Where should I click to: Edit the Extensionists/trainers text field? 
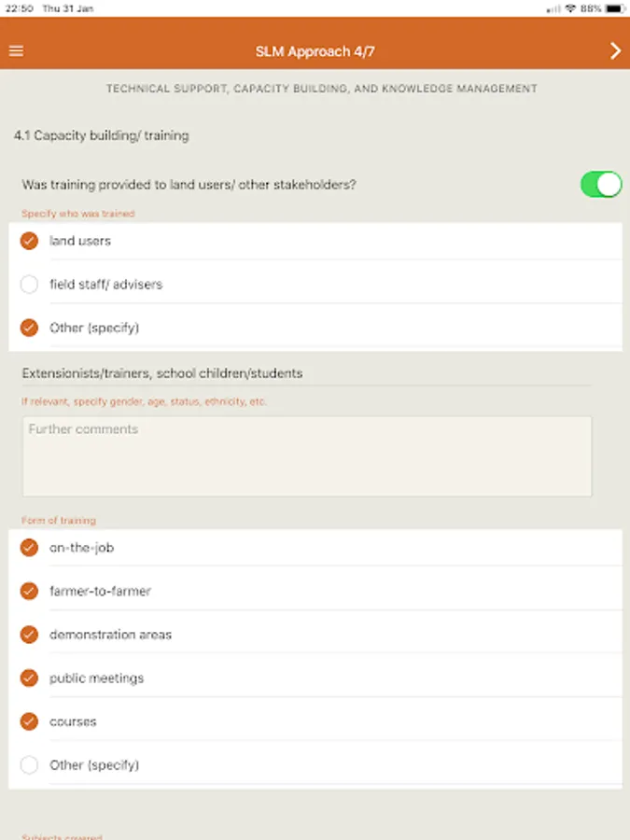pos(306,373)
